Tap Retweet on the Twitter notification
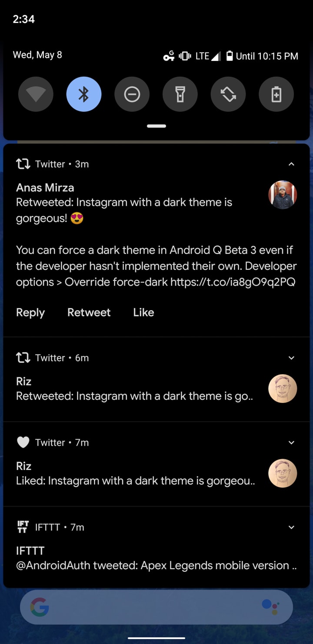This screenshot has width=313, height=644. pos(89,312)
